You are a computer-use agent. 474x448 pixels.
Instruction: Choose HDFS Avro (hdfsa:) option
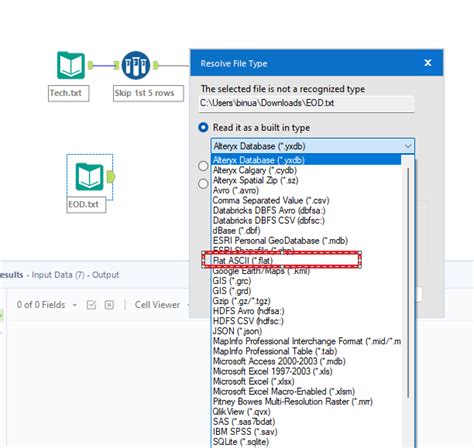(x=306, y=311)
